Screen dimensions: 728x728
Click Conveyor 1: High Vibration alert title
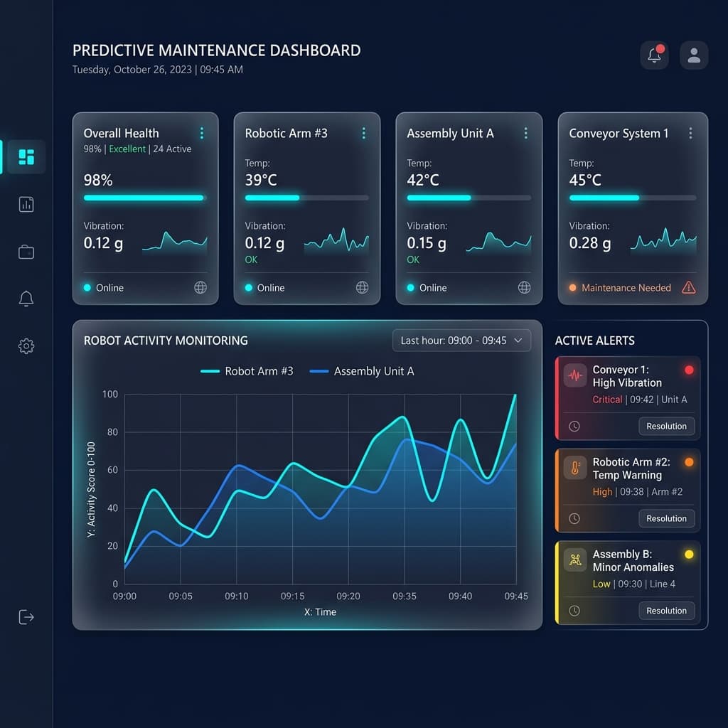(627, 376)
